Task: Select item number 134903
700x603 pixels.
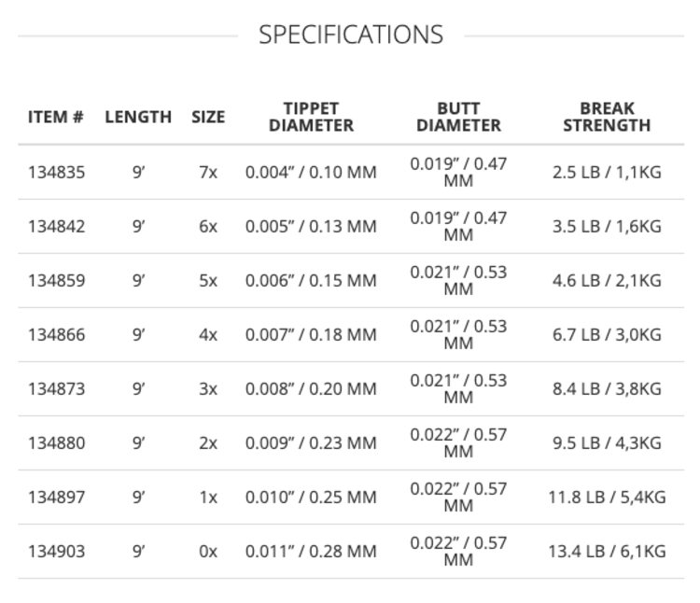Action: pos(56,552)
